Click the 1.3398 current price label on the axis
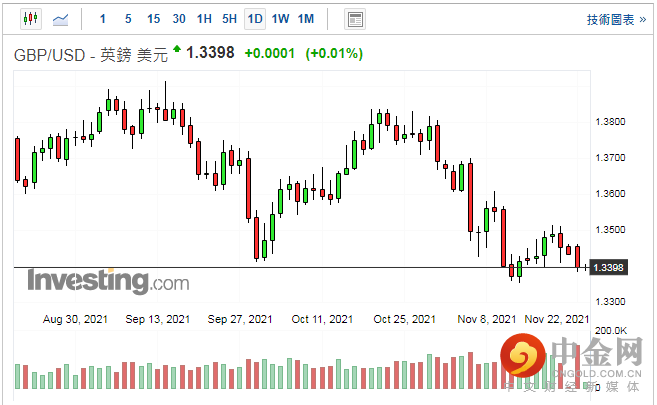This screenshot has width=657, height=405. click(x=609, y=268)
